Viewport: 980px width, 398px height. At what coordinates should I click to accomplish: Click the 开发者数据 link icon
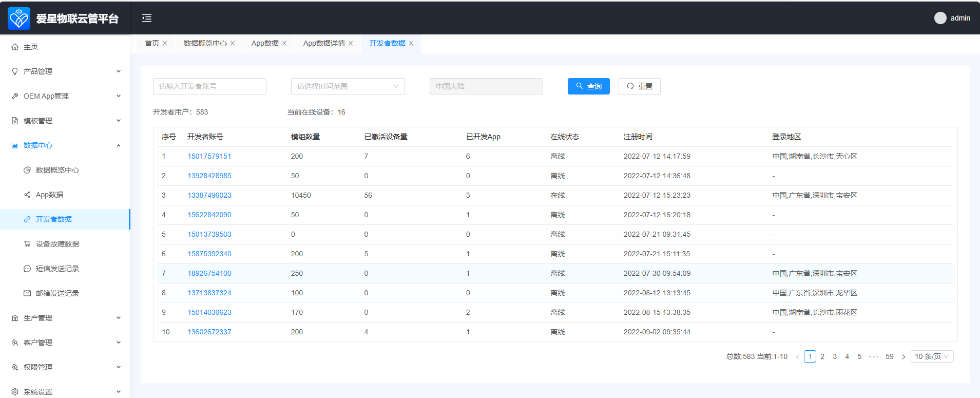coord(27,219)
